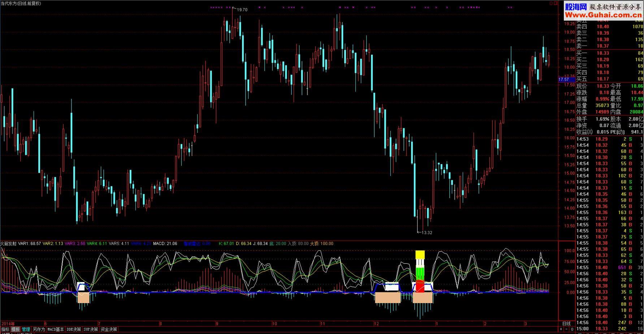This screenshot has width=644, height=334.
Task: Click the 2014年 label on the time axis
Action: point(8,324)
